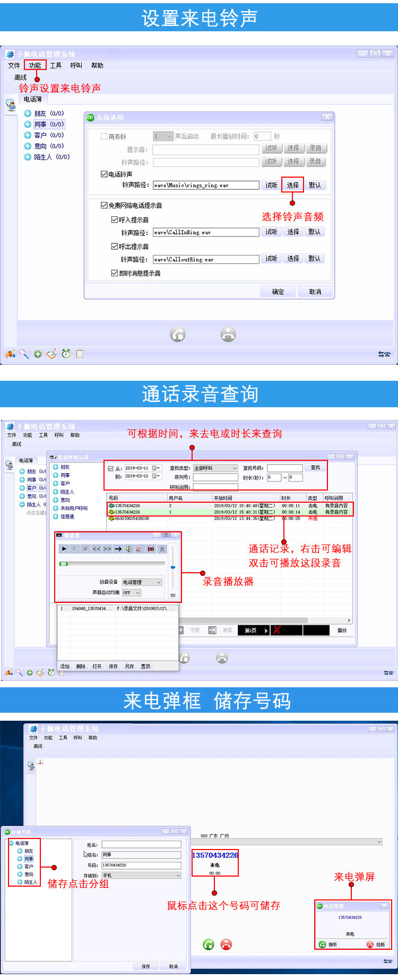398x980 pixels.
Task: Uncheck the 呼入提示音 option
Action: 115,220
